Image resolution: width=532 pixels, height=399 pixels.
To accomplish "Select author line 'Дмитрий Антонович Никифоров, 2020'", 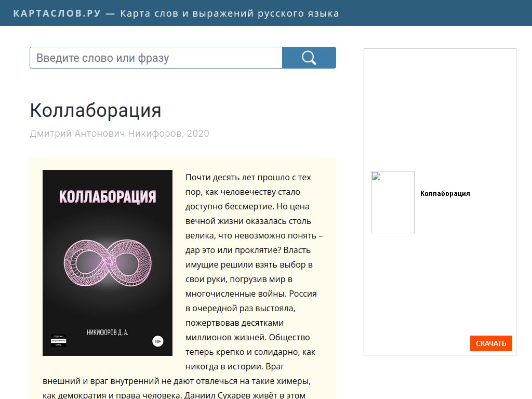I will (x=119, y=134).
